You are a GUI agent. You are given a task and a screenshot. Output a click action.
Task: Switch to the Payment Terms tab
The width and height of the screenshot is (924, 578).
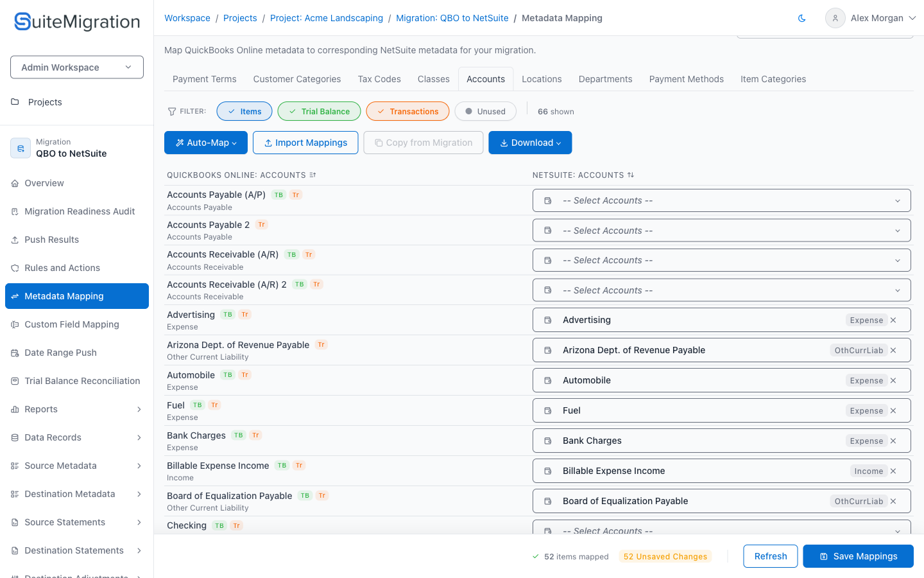(x=205, y=79)
